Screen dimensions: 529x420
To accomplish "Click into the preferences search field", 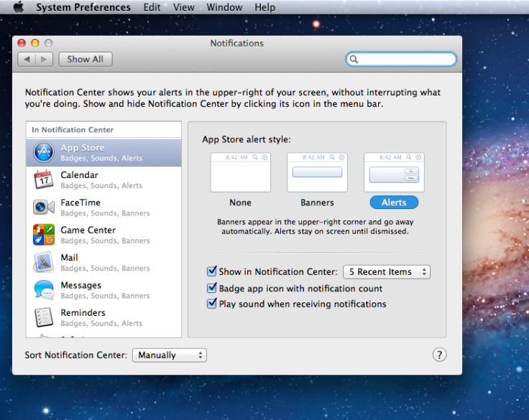I will point(402,60).
